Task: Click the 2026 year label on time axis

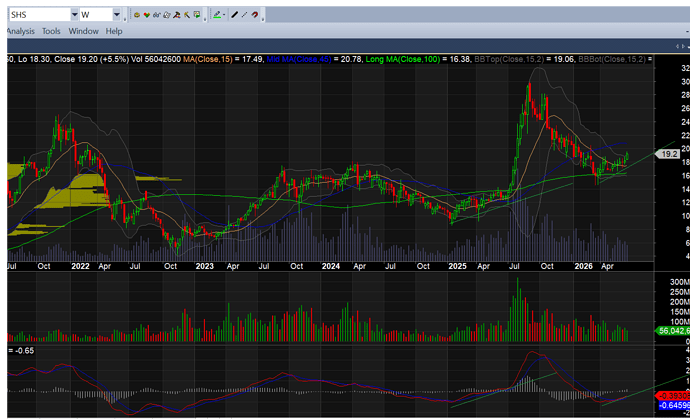Action: [x=584, y=266]
